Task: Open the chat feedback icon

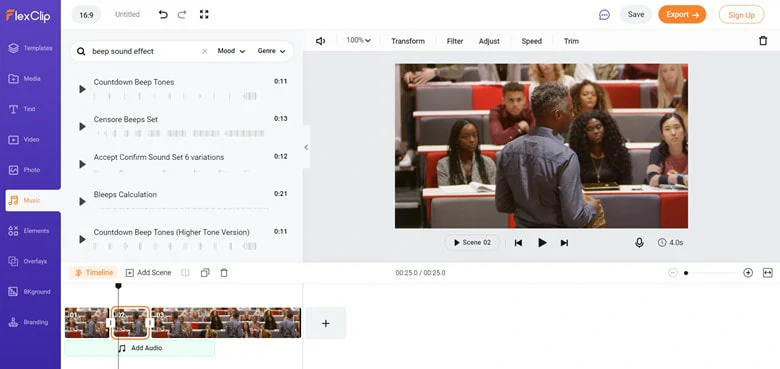Action: (604, 15)
